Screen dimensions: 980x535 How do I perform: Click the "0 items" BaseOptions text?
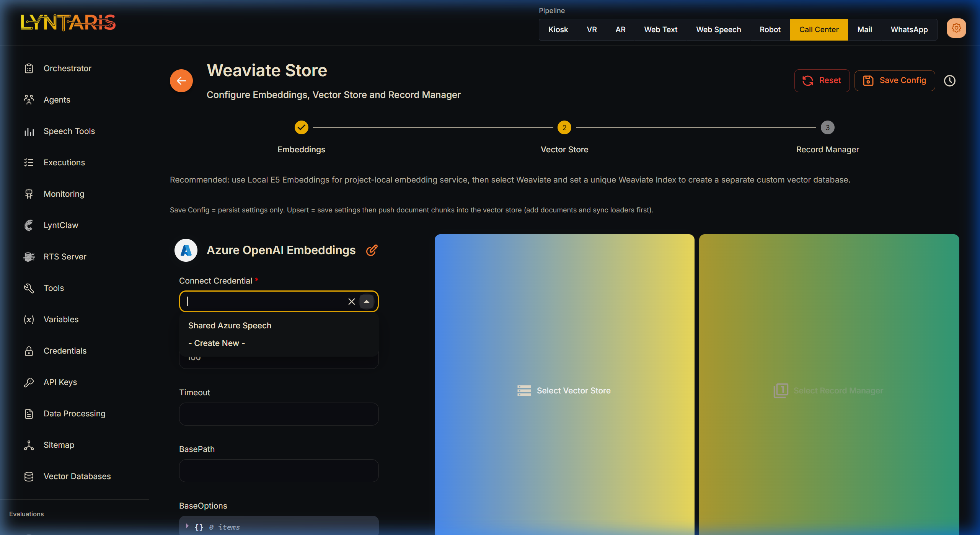225,527
